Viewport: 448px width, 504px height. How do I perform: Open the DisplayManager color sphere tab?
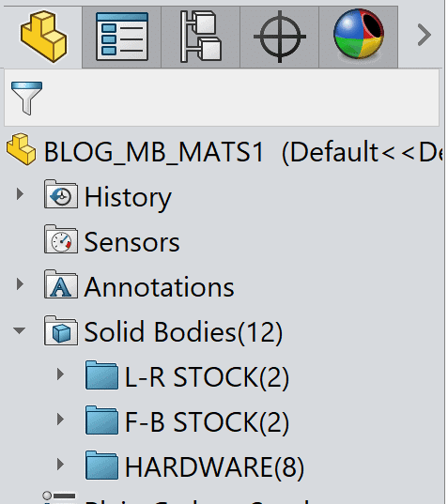point(359,37)
